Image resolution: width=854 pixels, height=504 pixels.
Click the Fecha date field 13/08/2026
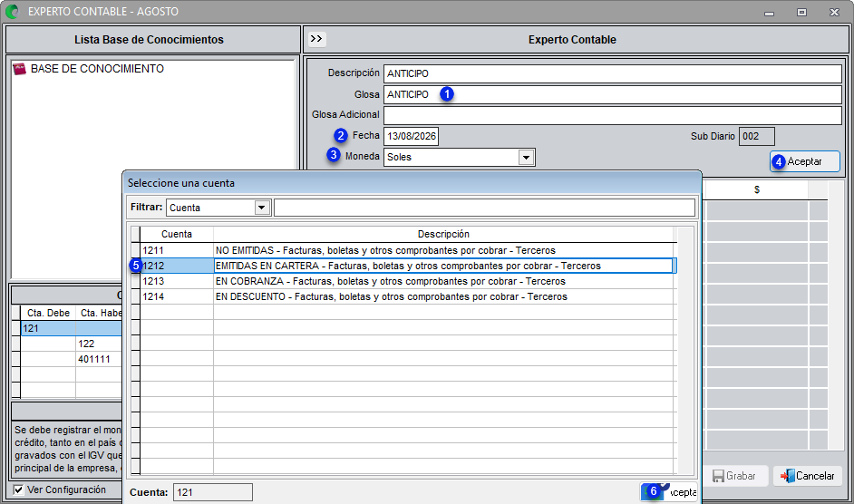click(412, 136)
